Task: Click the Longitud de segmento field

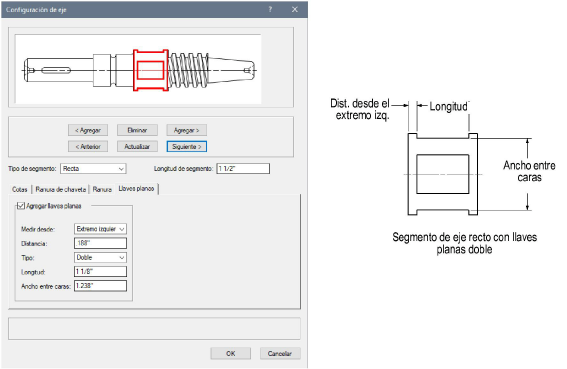Action: coord(243,169)
